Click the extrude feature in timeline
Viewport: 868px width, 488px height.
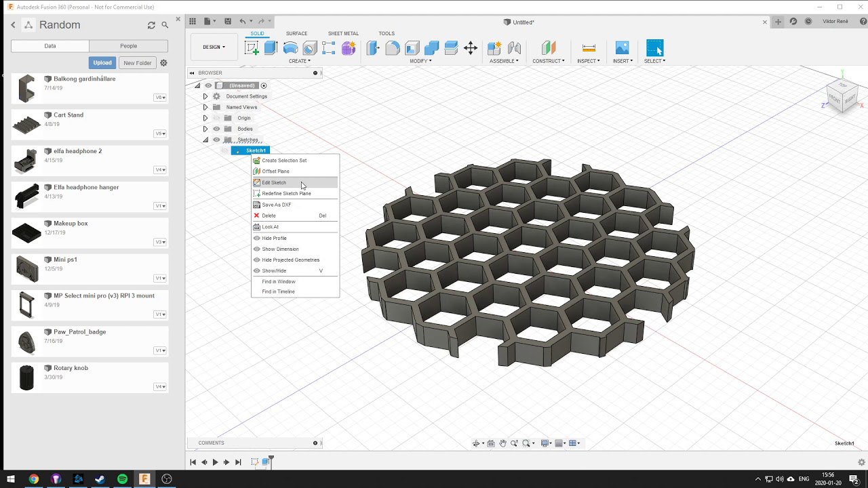click(x=266, y=462)
